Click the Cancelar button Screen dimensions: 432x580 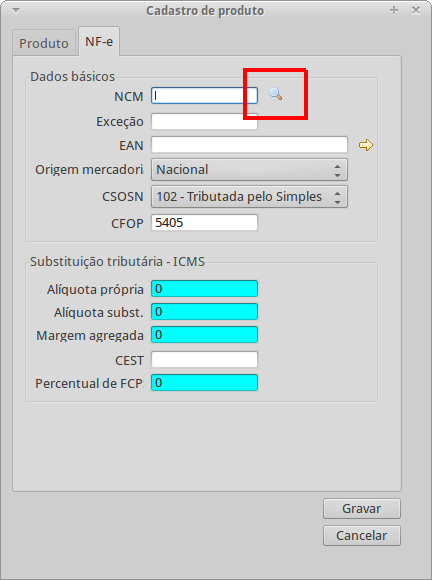coord(362,535)
